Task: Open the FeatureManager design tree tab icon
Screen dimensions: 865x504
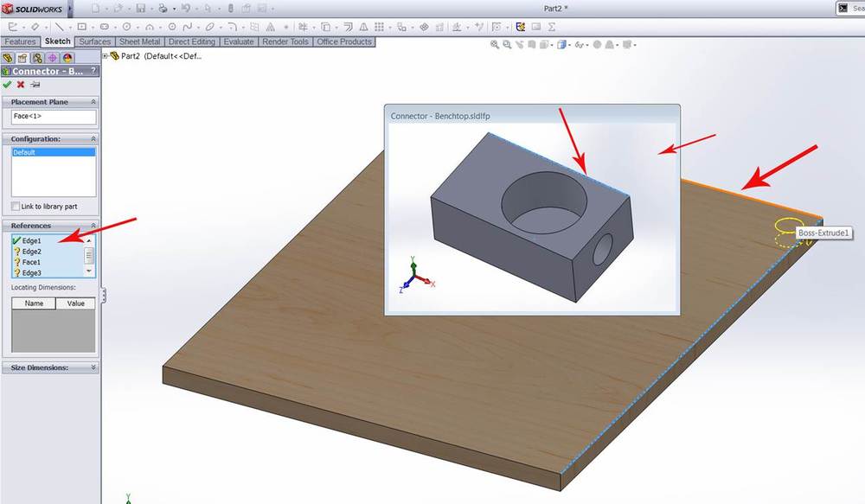Action: tap(9, 57)
